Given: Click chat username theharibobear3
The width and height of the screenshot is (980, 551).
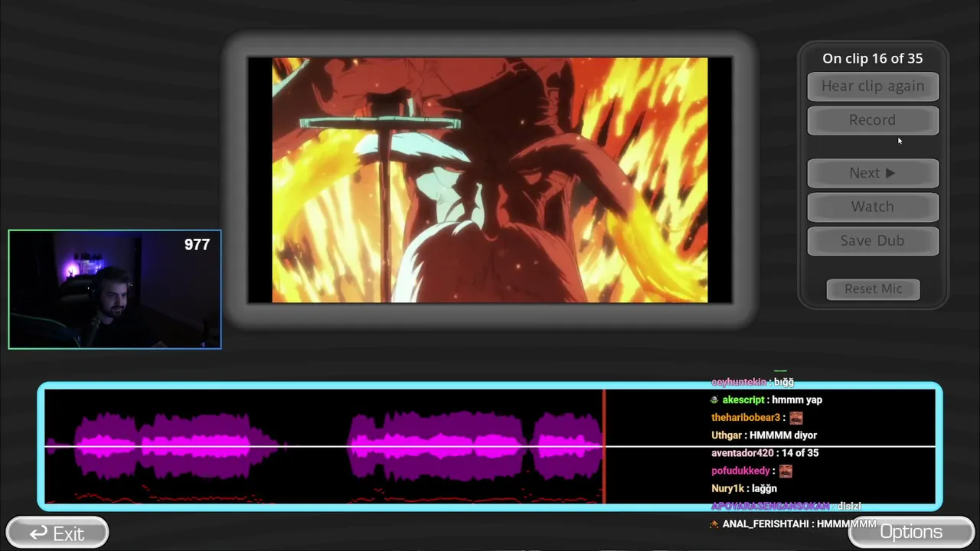Looking at the screenshot, I should [x=746, y=418].
